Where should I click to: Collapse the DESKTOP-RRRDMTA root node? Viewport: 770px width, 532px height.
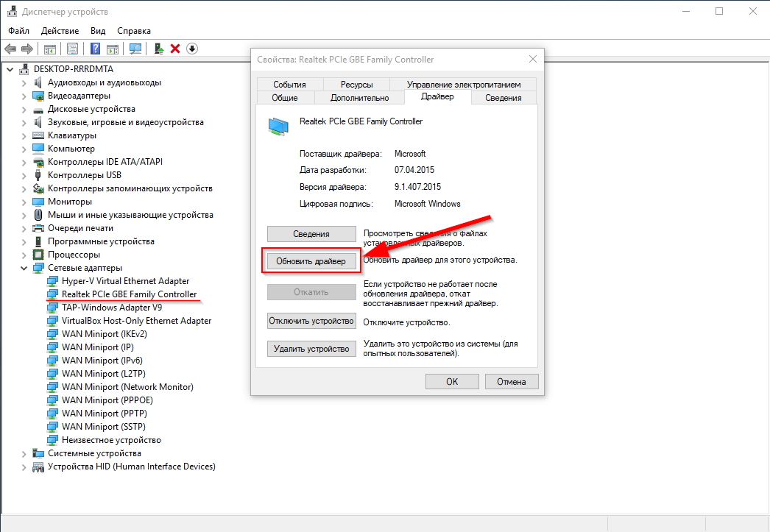point(10,70)
